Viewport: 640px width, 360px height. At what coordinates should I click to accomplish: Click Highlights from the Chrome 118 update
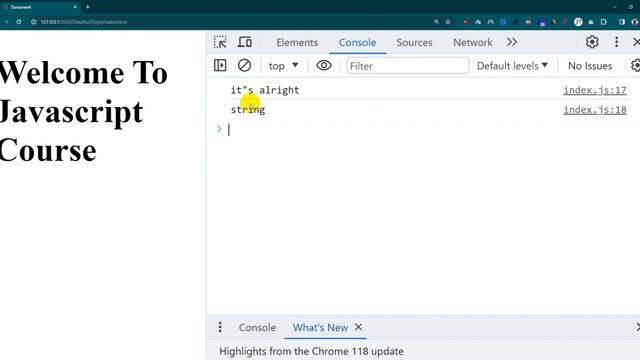pos(311,351)
